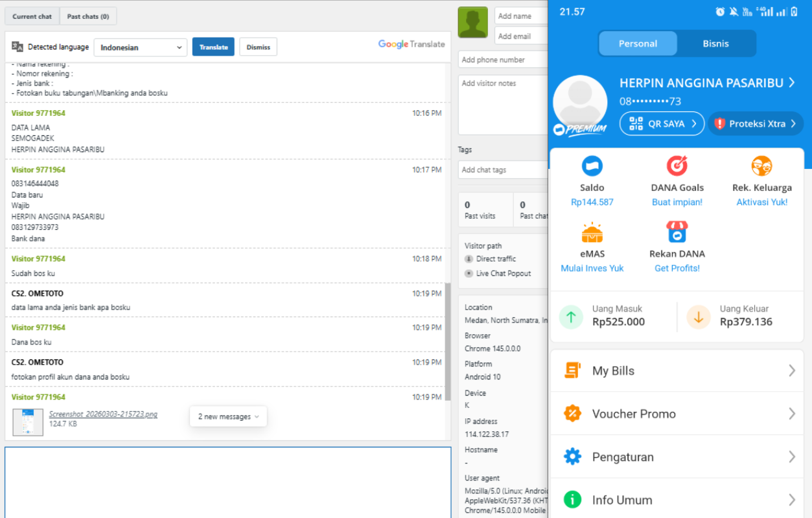812x518 pixels.
Task: Click the translate language icon
Action: coord(17,47)
